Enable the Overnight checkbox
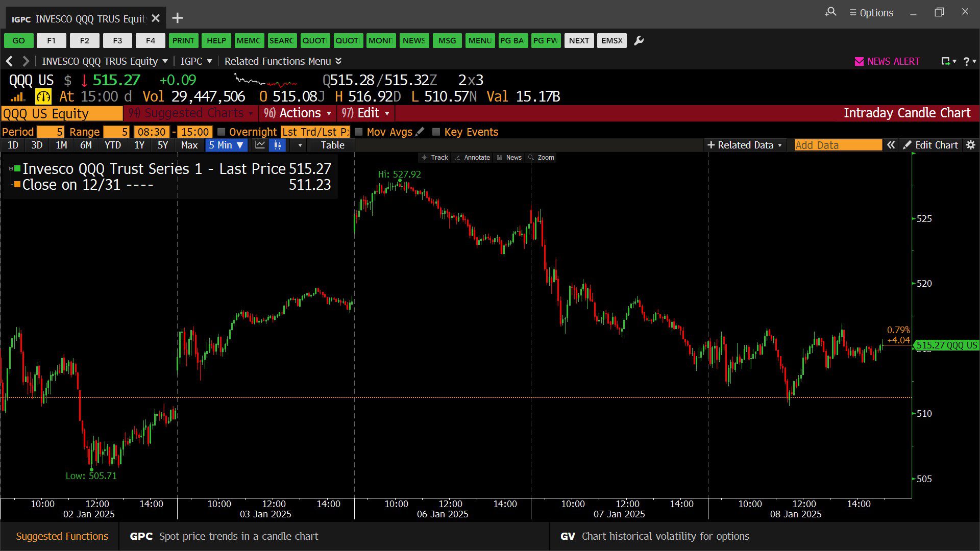 (222, 132)
